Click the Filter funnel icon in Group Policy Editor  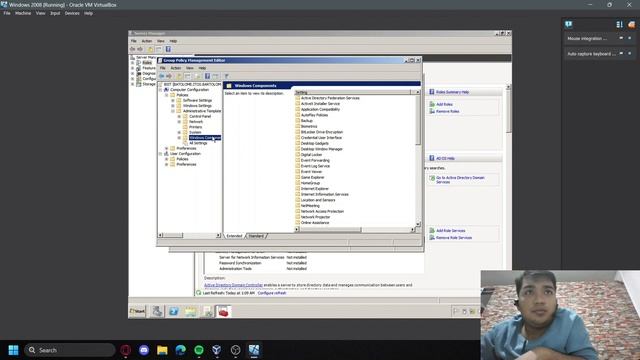tap(227, 76)
